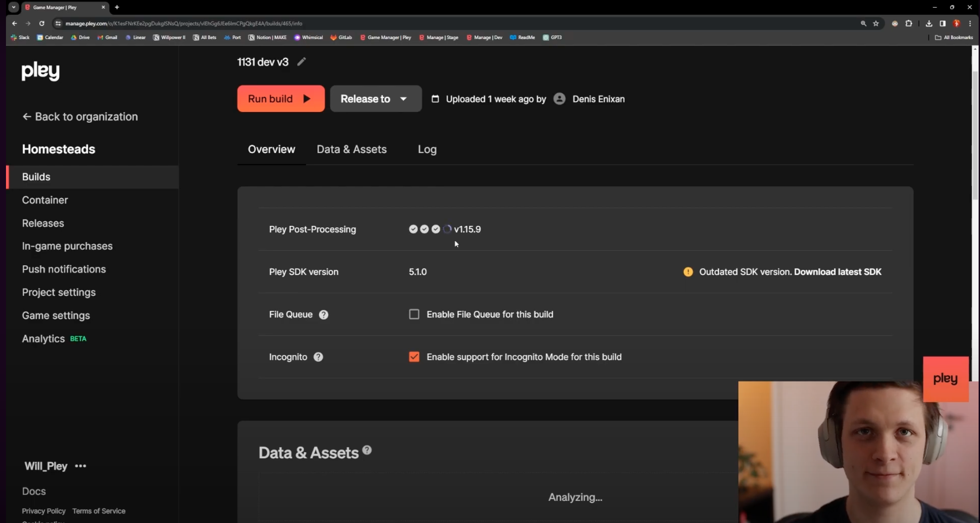Click the File Queue help icon

tap(323, 315)
